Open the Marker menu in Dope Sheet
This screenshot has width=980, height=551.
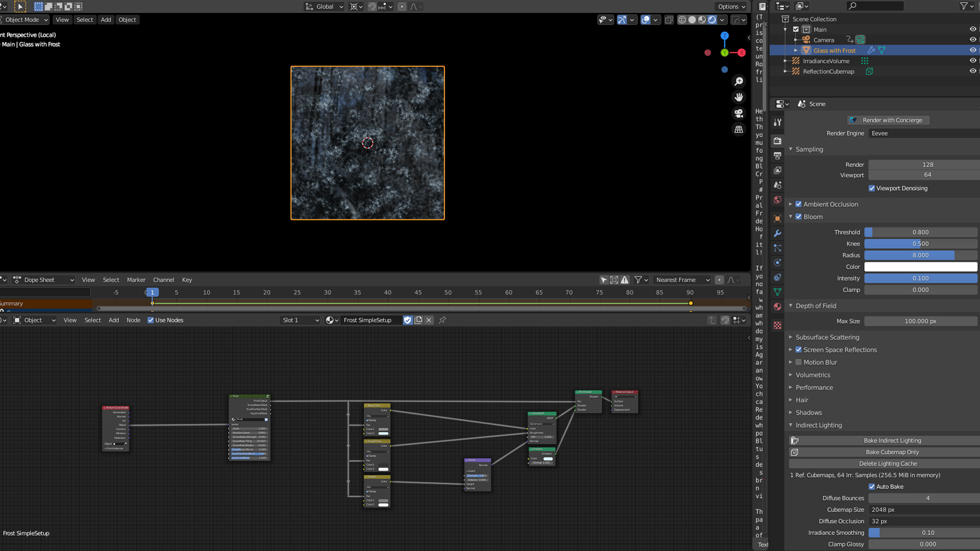point(136,280)
